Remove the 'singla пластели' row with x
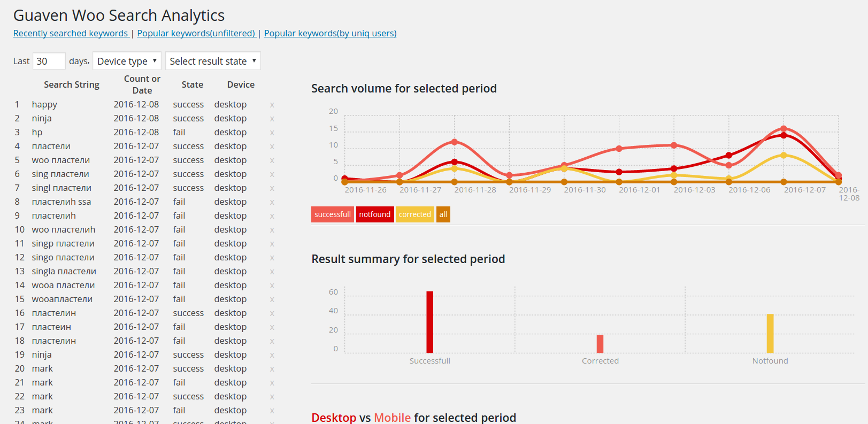The height and width of the screenshot is (424, 868). pyautogui.click(x=272, y=272)
